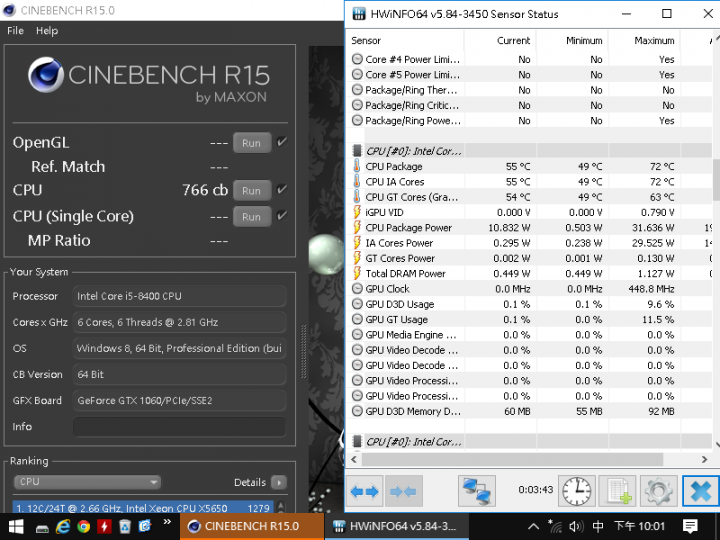Open the Cinebench File menu
720x540 pixels.
15,31
